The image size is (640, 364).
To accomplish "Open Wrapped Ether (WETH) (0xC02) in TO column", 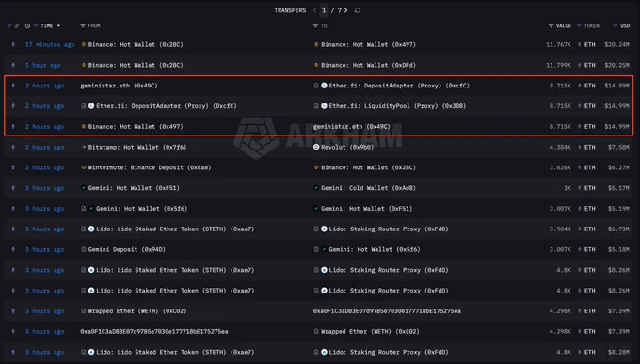I will tap(370, 331).
